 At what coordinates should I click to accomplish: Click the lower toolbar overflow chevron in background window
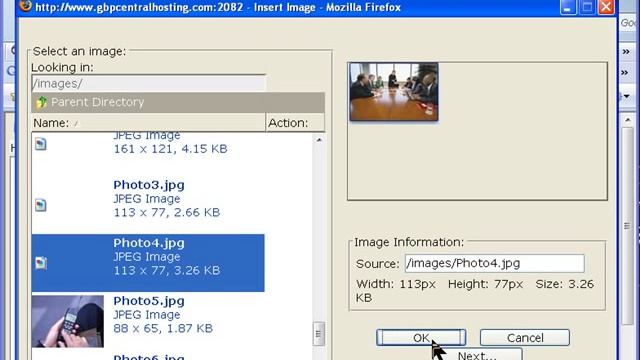pos(625,73)
